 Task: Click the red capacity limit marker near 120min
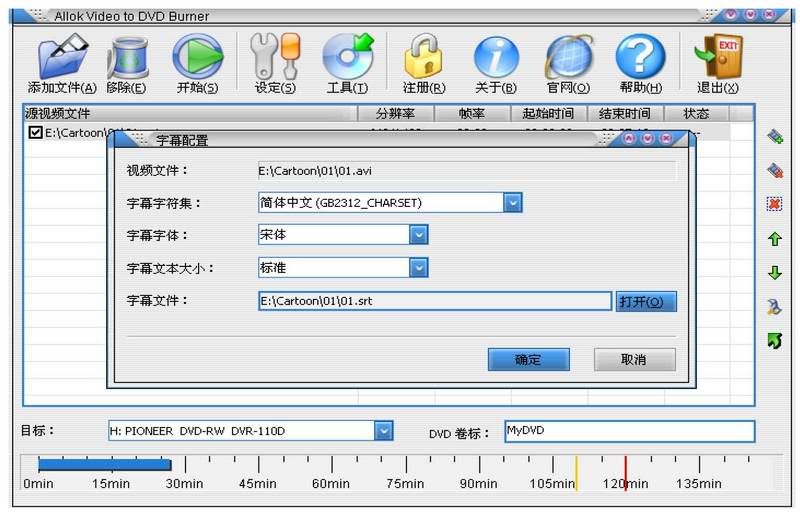coord(626,473)
